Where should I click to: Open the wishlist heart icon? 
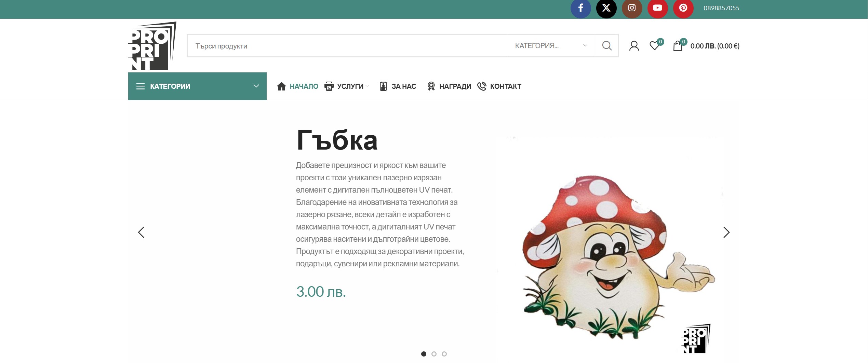coord(655,46)
